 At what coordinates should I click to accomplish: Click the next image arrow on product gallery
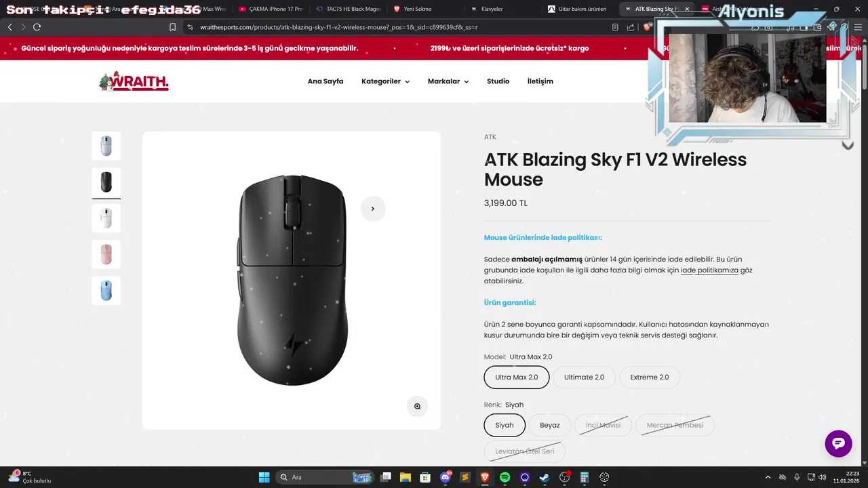[372, 209]
